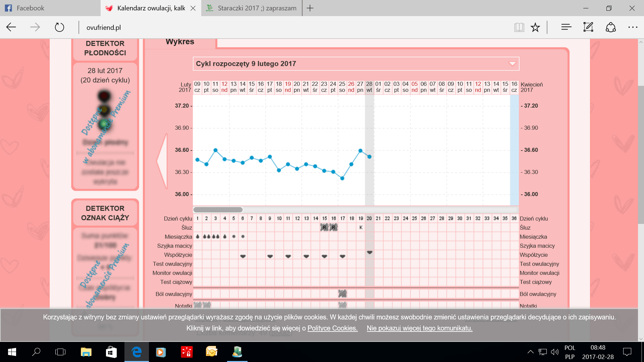Click the browser refresh icon

pos(59,27)
